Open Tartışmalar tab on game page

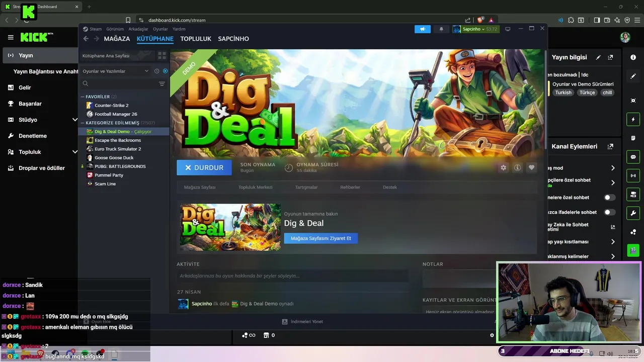coord(306,187)
